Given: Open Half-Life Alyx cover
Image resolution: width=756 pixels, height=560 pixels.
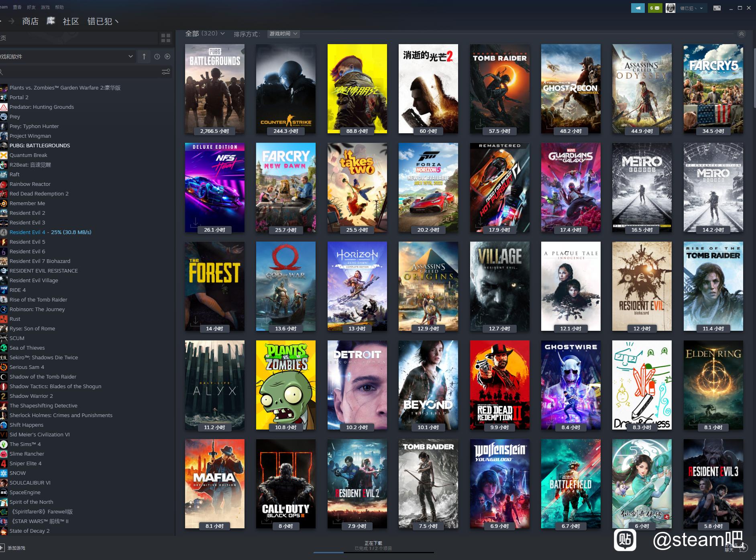Looking at the screenshot, I should pyautogui.click(x=215, y=385).
